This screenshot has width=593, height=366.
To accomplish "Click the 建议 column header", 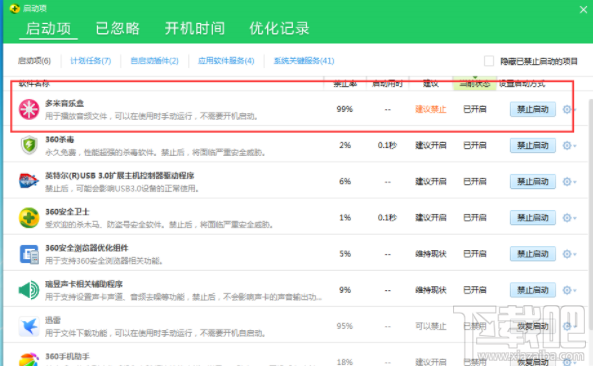I will (431, 84).
